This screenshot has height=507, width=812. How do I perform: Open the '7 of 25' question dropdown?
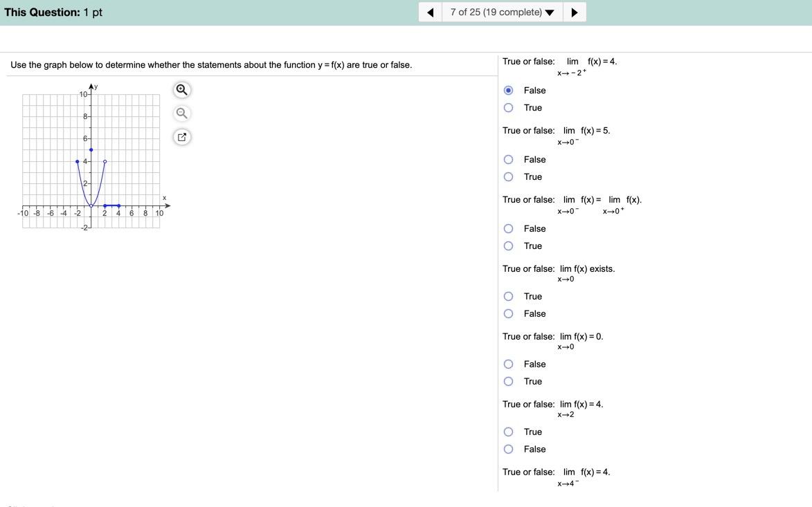click(x=502, y=12)
